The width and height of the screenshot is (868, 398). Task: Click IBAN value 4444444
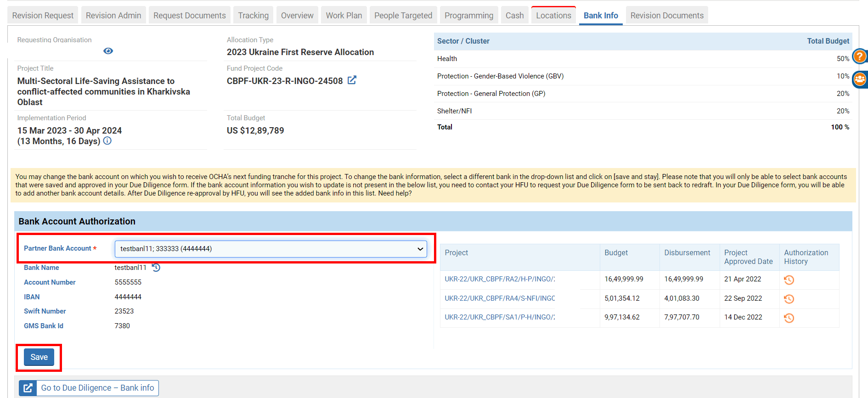pyautogui.click(x=128, y=297)
